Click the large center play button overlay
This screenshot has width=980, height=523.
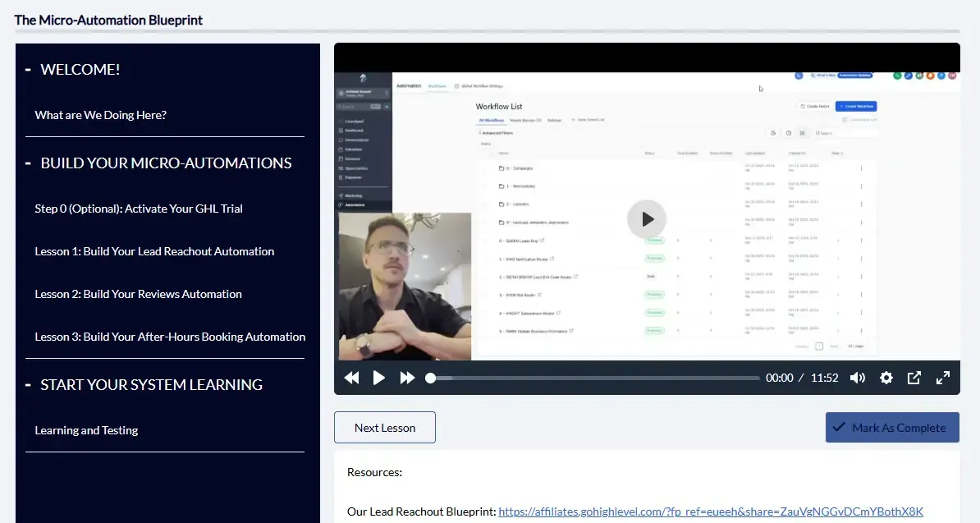pyautogui.click(x=647, y=219)
